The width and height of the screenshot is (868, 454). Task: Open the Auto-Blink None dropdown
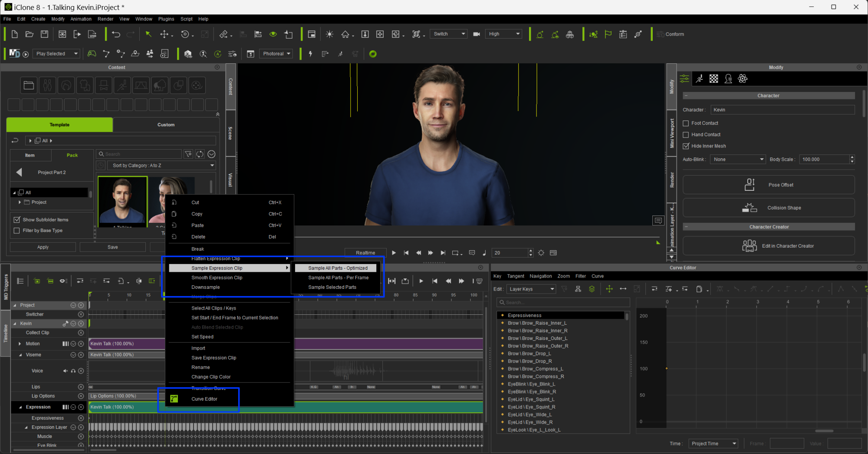pos(737,160)
